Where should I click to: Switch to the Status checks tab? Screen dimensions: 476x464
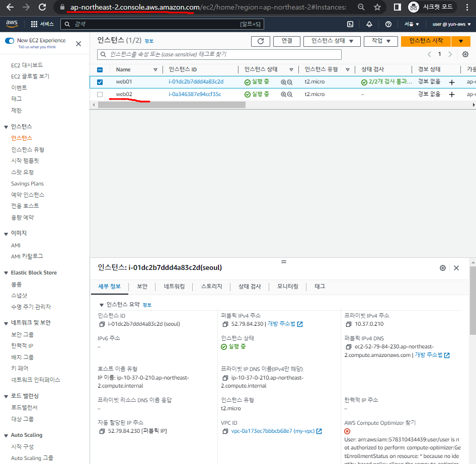pos(250,286)
